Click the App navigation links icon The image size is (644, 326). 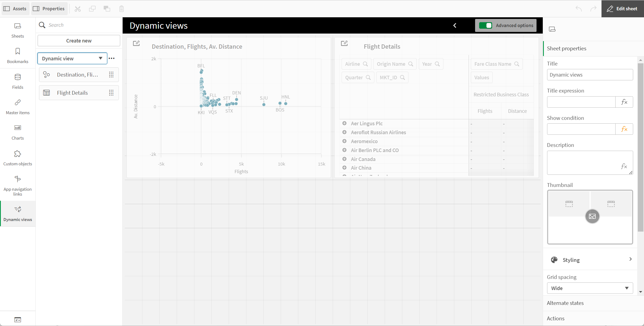coord(18,179)
